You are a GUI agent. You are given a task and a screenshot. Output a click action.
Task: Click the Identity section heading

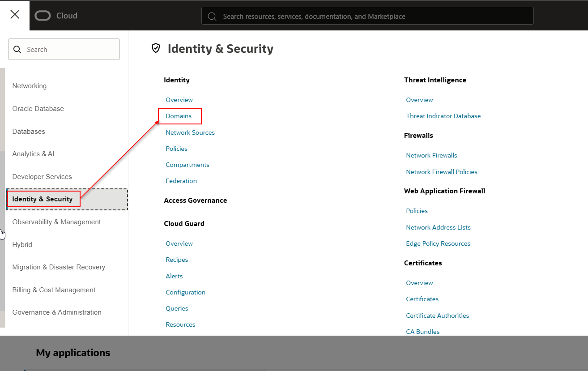[x=177, y=80]
